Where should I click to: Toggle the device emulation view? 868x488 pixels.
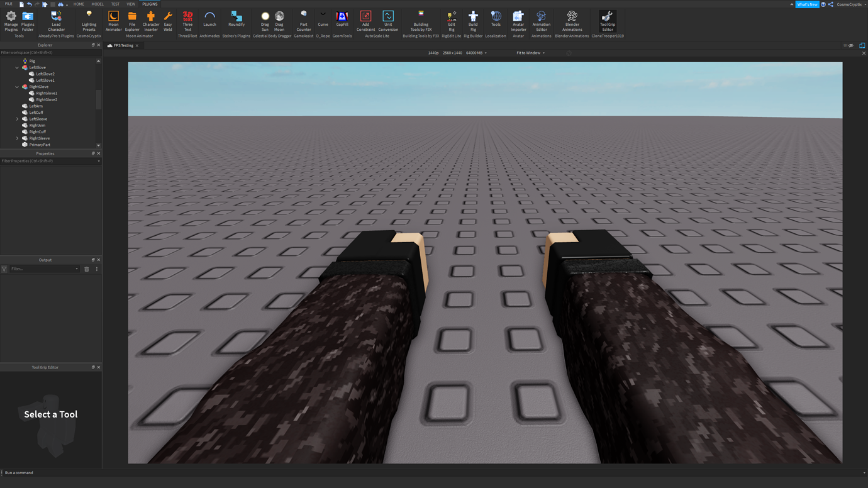[862, 45]
